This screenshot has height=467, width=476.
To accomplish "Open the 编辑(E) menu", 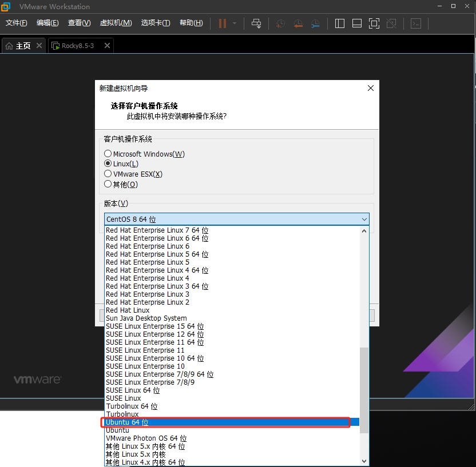I will 47,23.
